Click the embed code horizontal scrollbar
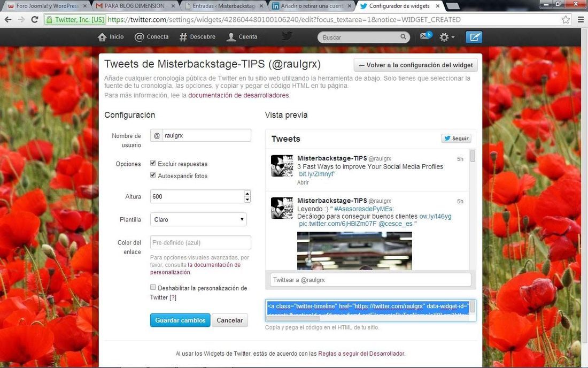 [x=293, y=318]
